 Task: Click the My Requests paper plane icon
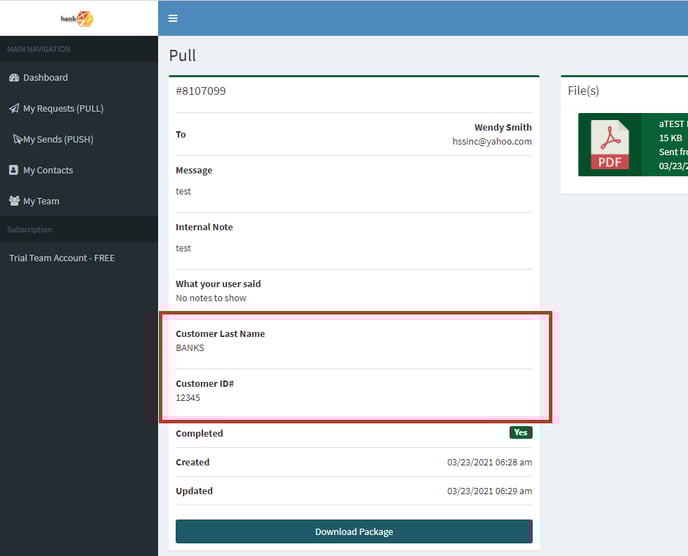tap(14, 109)
